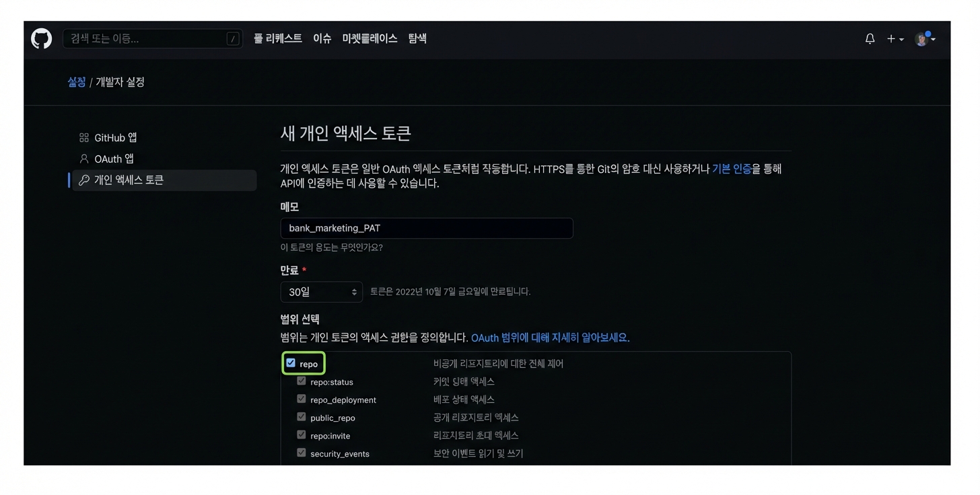Image resolution: width=980 pixels, height=495 pixels.
Task: Toggle the repo:invite checkbox
Action: coord(302,435)
